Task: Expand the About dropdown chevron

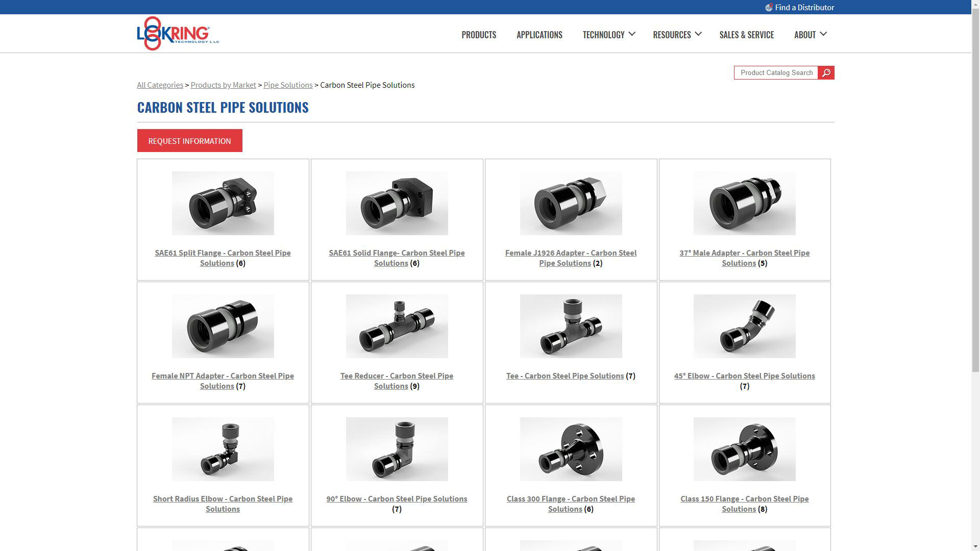Action: 823,34
